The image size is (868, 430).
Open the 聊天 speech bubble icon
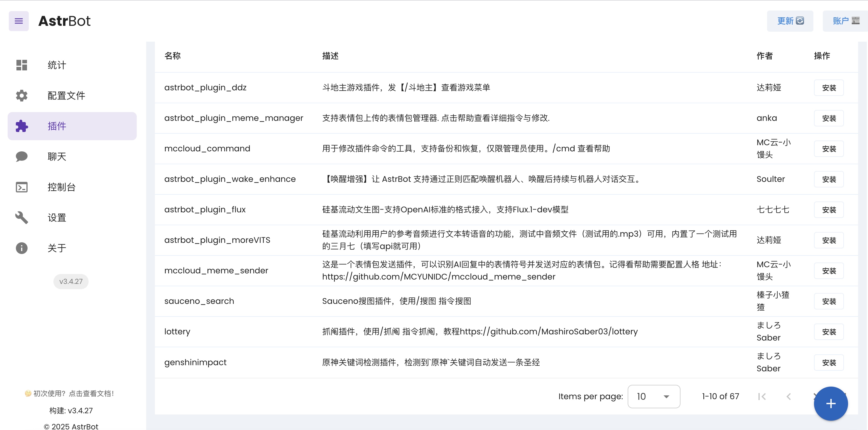pyautogui.click(x=21, y=157)
